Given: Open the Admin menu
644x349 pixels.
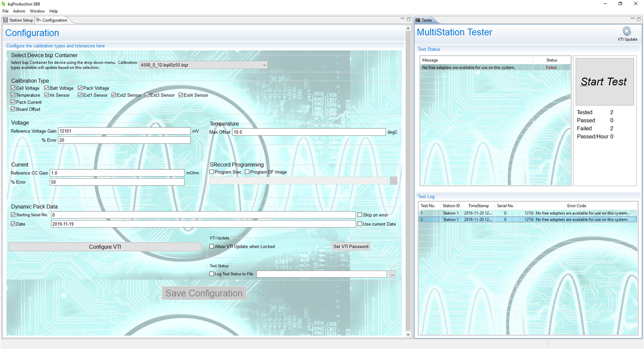Looking at the screenshot, I should tap(19, 11).
